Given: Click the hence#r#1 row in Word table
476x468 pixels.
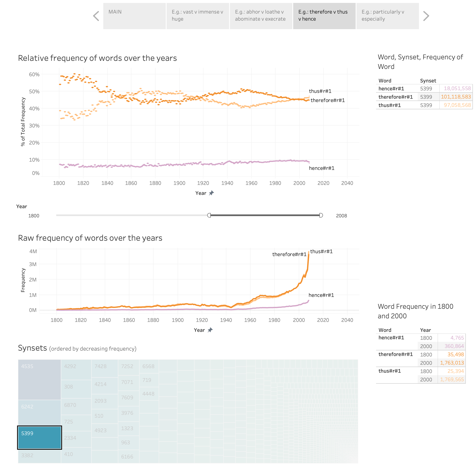Looking at the screenshot, I should [x=424, y=88].
